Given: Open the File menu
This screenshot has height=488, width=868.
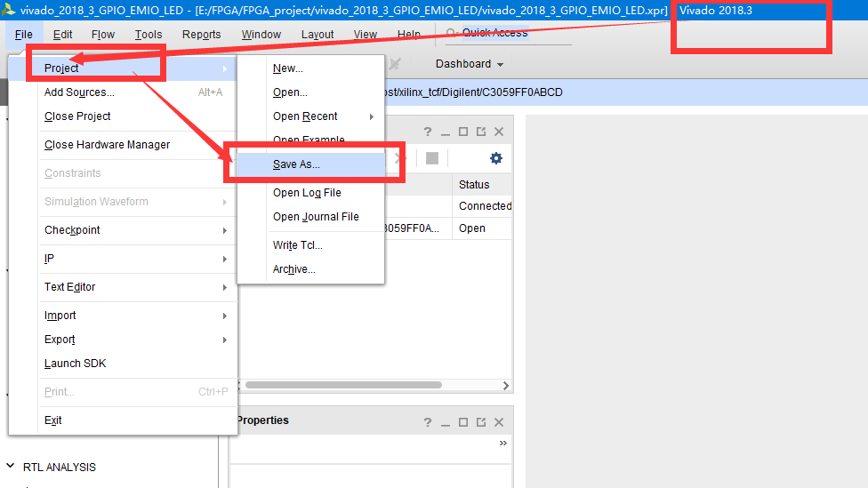Looking at the screenshot, I should 23,35.
